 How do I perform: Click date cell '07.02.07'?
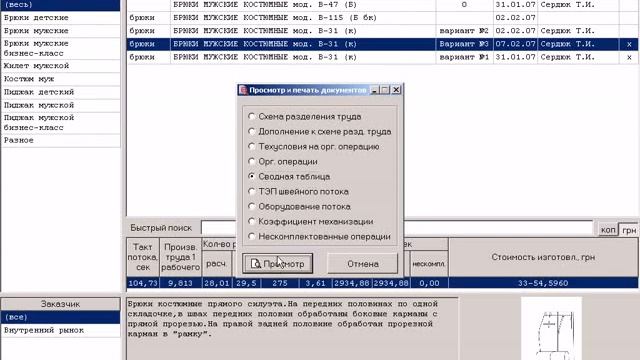pos(515,44)
